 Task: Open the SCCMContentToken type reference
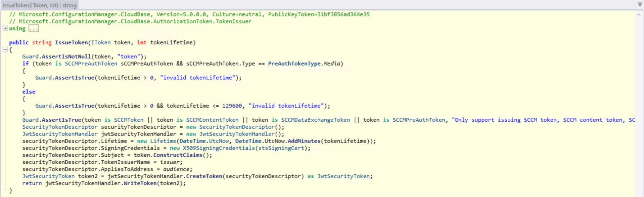pyautogui.click(x=212, y=120)
